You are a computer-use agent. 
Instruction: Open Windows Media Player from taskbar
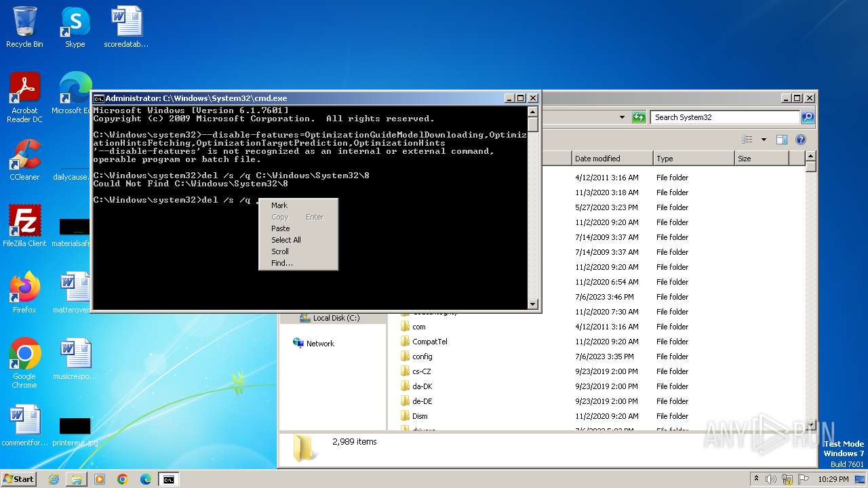[100, 479]
